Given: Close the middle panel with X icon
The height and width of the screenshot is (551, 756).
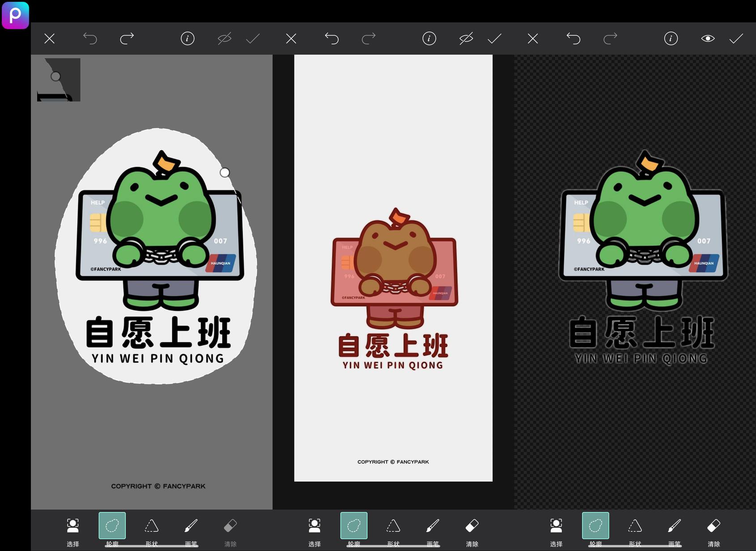Looking at the screenshot, I should tap(291, 39).
